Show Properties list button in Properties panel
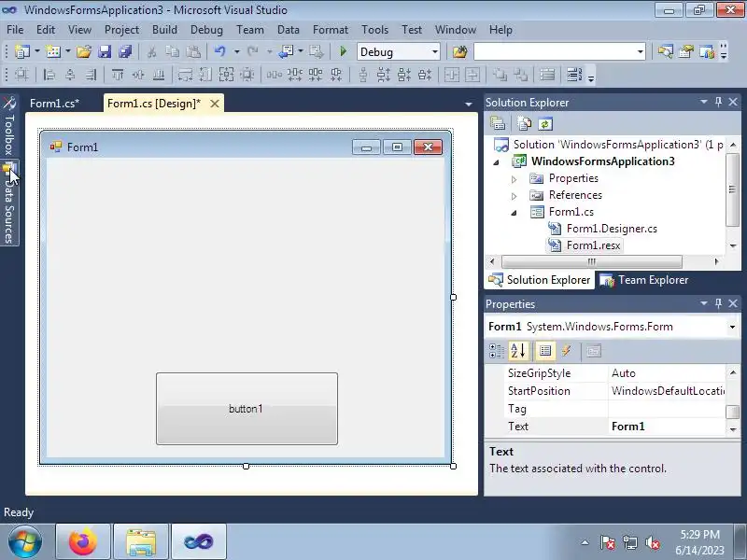The height and width of the screenshot is (560, 747). (x=545, y=351)
